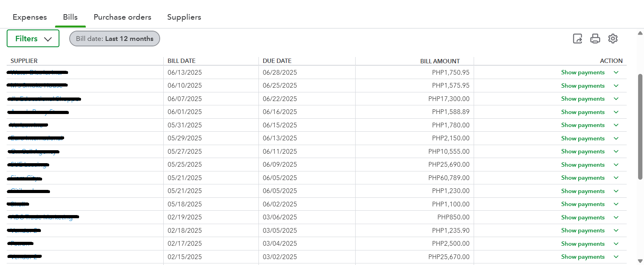Expand action chevron for PHP2,500.00 bill
The image size is (644, 265).
(616, 244)
